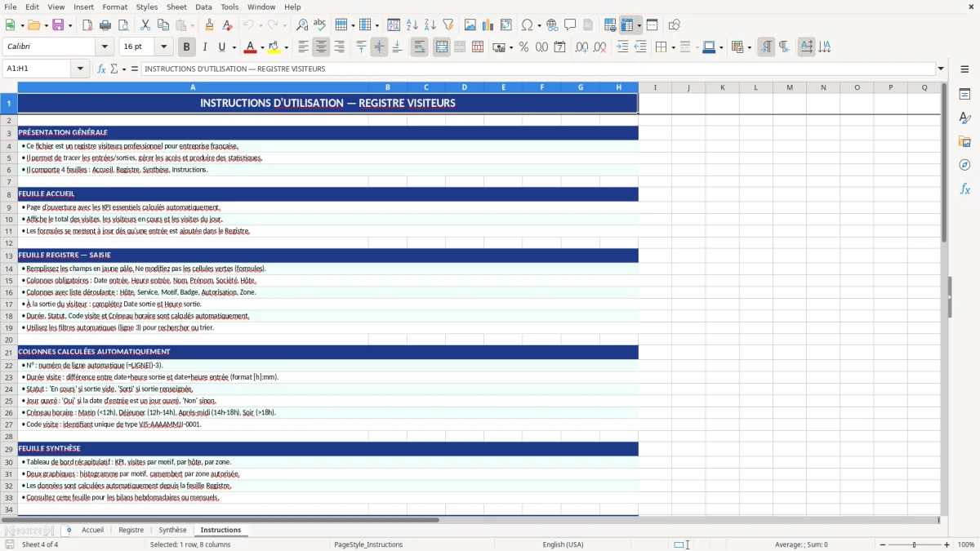980x551 pixels.
Task: Open the sidebar Gallery panel
Action: 964,142
